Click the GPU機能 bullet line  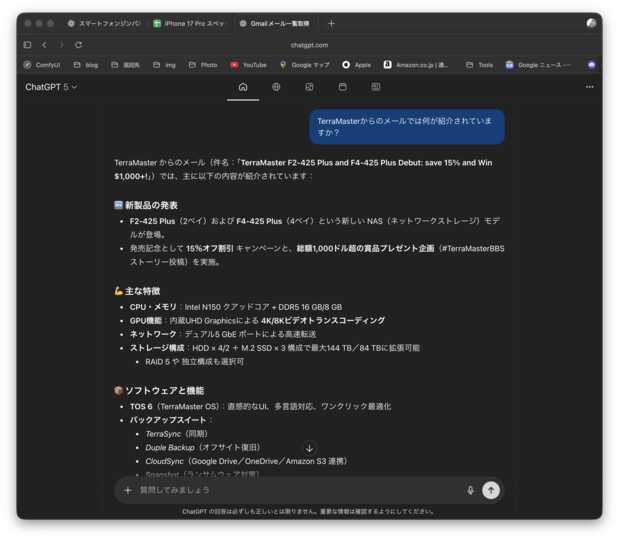(257, 321)
